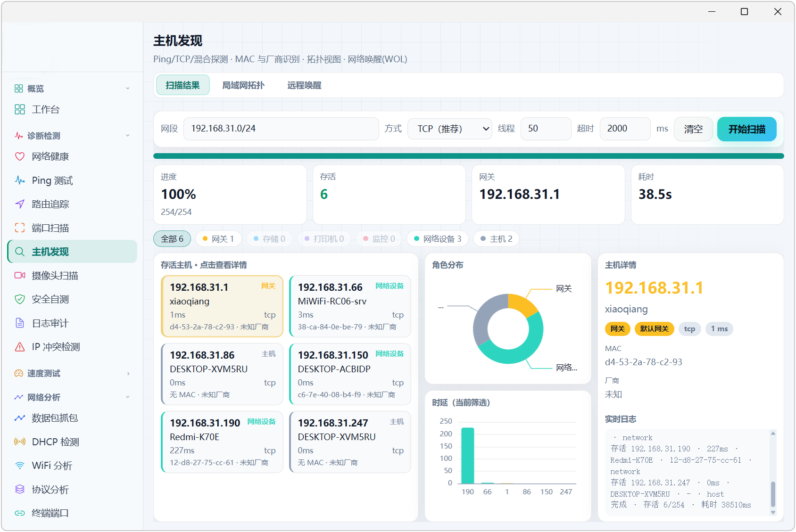
Task: Click the Ping 测试 pulse icon
Action: tap(20, 180)
